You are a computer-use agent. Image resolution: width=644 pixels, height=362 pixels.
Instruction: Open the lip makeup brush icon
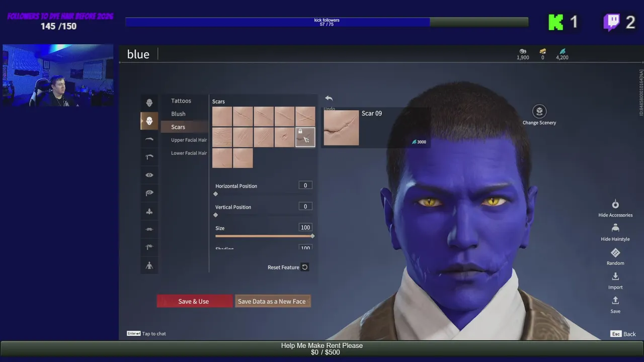pyautogui.click(x=149, y=247)
